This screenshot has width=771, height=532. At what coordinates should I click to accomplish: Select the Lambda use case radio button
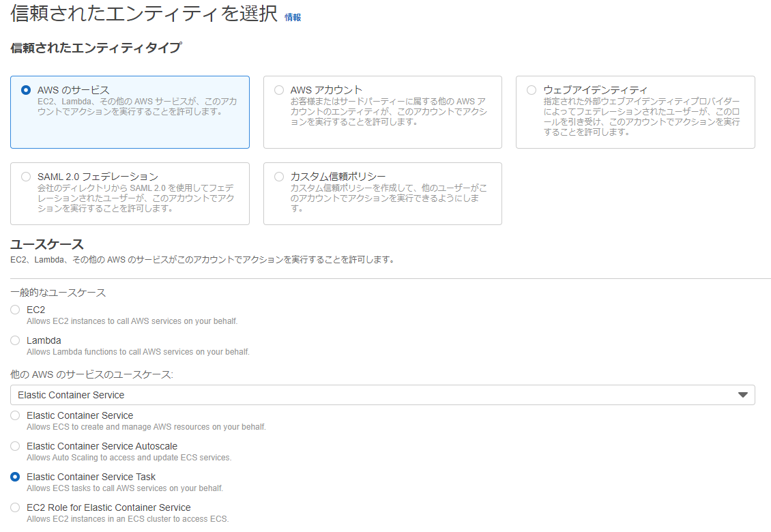(x=15, y=340)
